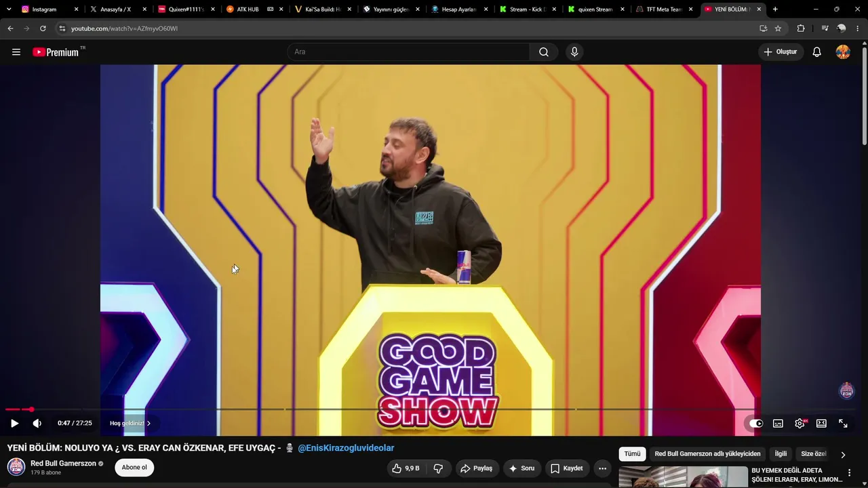Play the video
This screenshot has width=868, height=488.
[x=14, y=424]
